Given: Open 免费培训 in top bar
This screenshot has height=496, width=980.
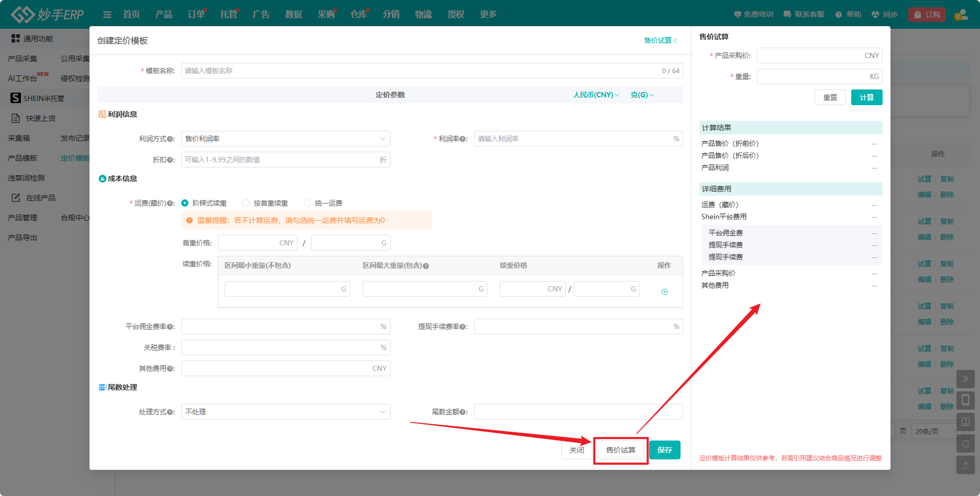Looking at the screenshot, I should (x=754, y=15).
